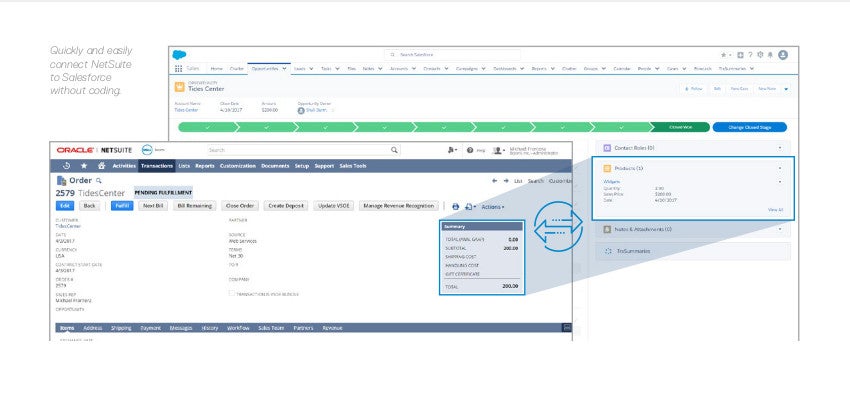Click the first completed stage in the path
This screenshot has width=850, height=400.
(208, 127)
